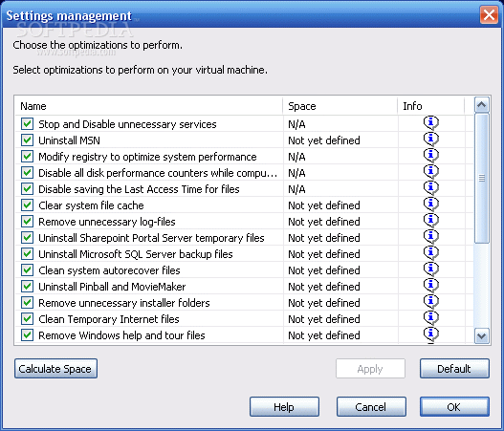Click N/A value for Stop and Disable services
This screenshot has width=504, height=431.
tap(296, 124)
